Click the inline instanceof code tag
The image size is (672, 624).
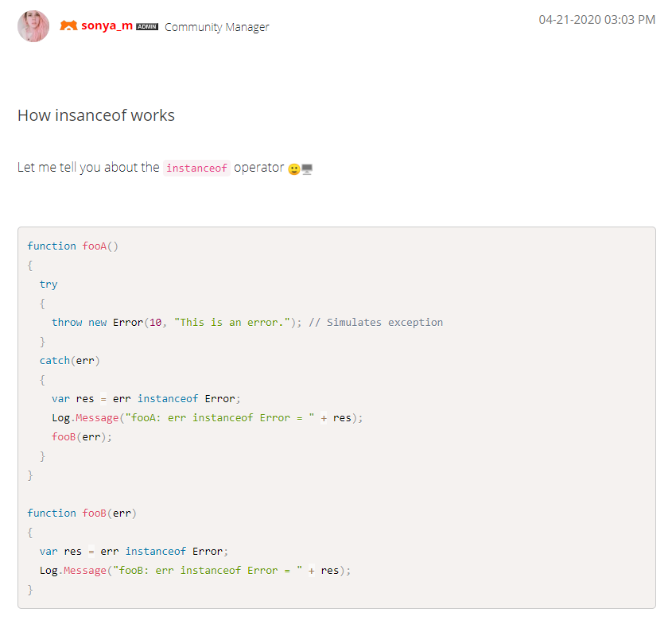196,169
